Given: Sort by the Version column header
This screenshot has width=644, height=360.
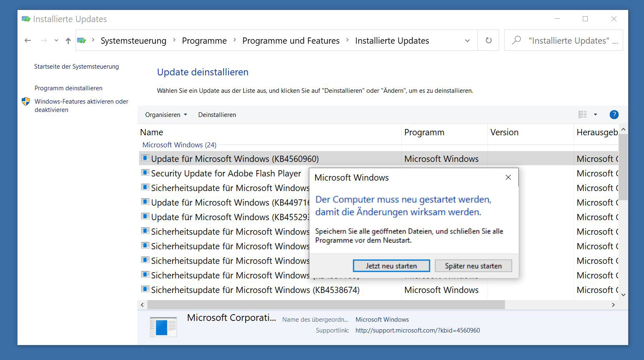Looking at the screenshot, I should (x=531, y=132).
